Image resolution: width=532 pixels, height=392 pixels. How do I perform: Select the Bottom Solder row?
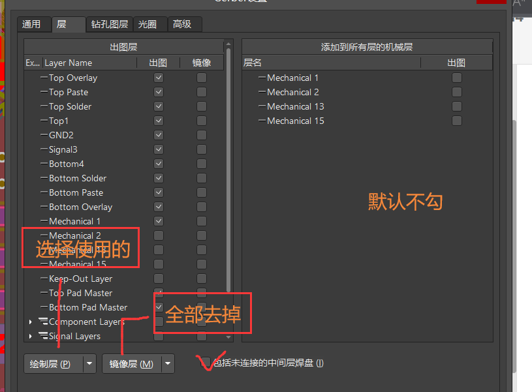click(124, 178)
